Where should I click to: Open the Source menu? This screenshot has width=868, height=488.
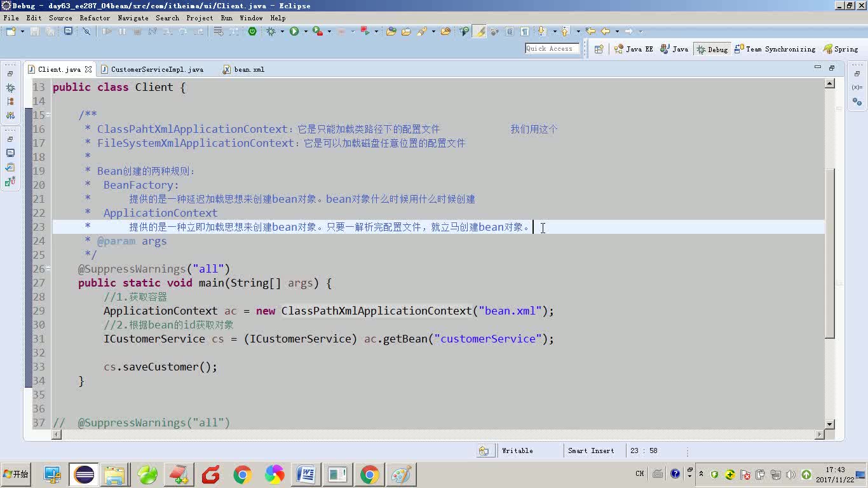tap(60, 18)
